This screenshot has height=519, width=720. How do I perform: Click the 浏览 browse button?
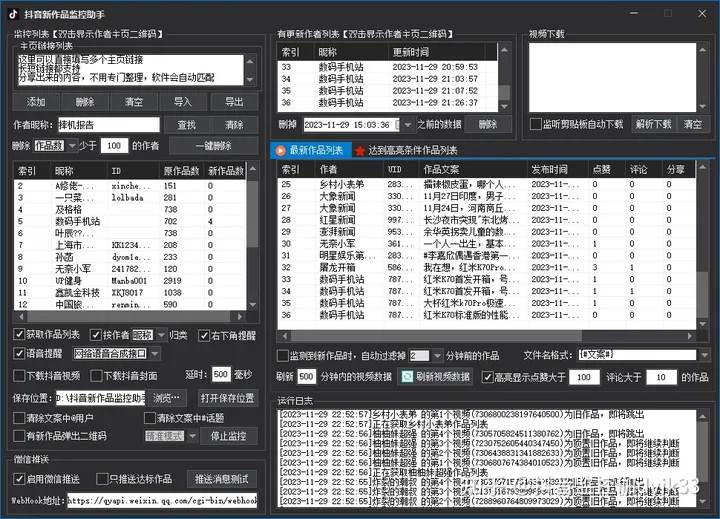167,398
